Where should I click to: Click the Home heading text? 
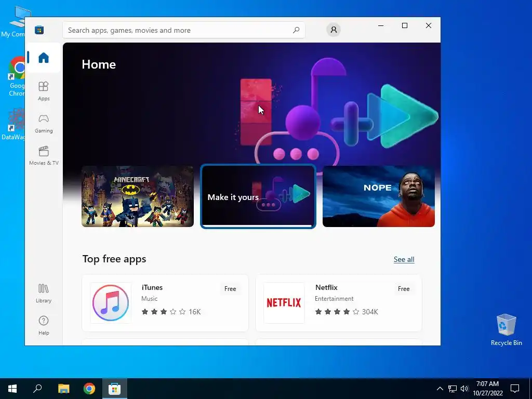99,64
